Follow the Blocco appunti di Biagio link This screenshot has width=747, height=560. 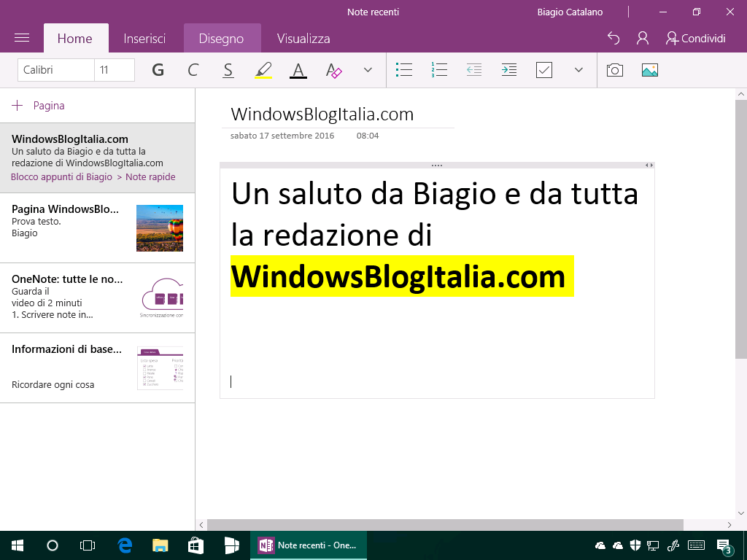pyautogui.click(x=61, y=176)
